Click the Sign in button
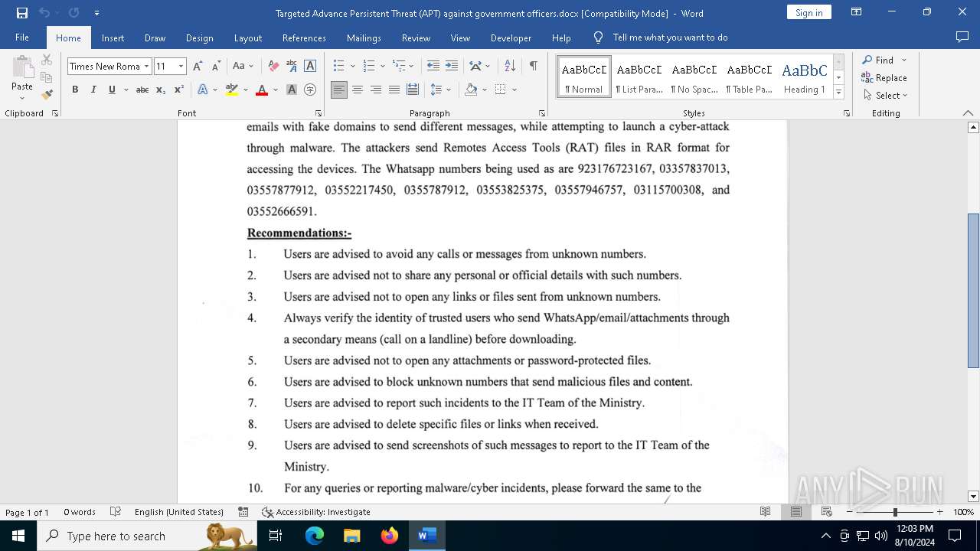The image size is (980, 551). pyautogui.click(x=808, y=12)
